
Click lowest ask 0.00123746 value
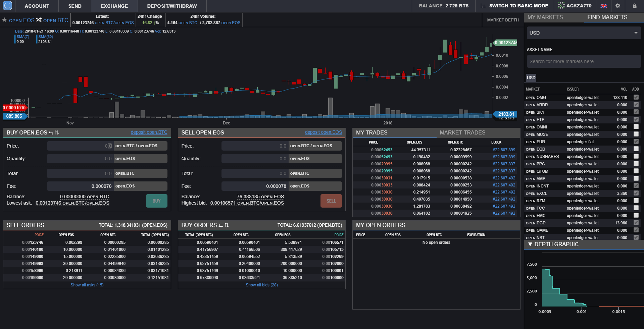[x=72, y=203]
